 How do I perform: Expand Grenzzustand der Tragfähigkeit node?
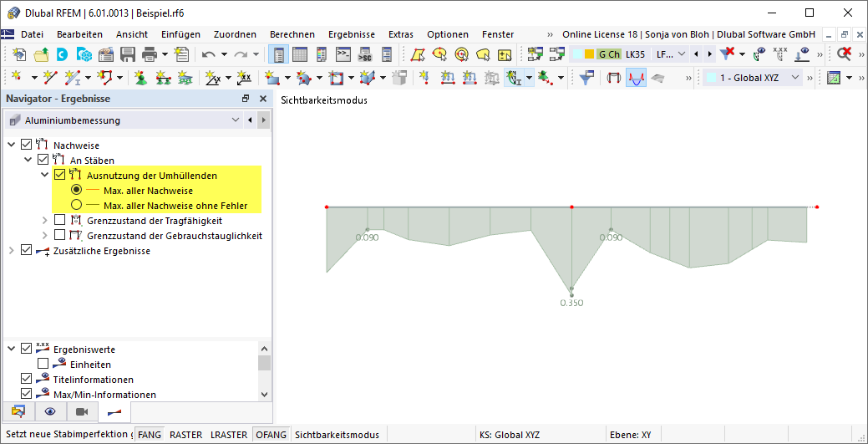[x=45, y=221]
